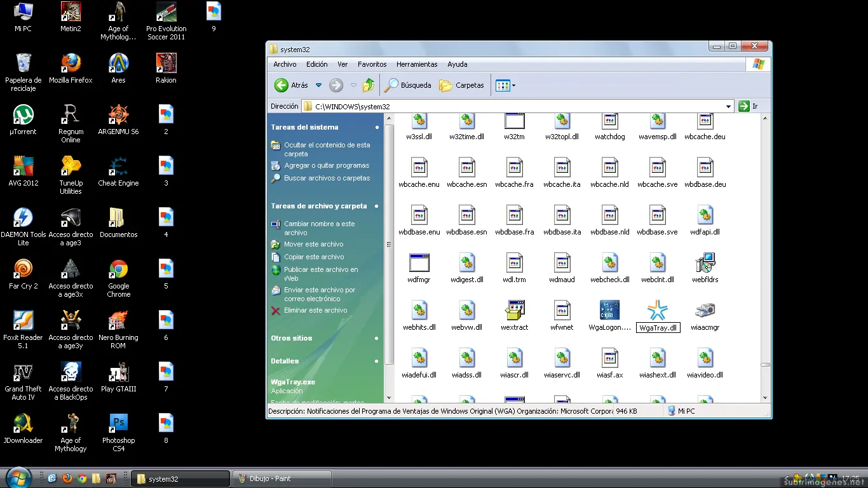Collapse the Detalles panel
Image resolution: width=868 pixels, height=488 pixels.
[x=377, y=361]
